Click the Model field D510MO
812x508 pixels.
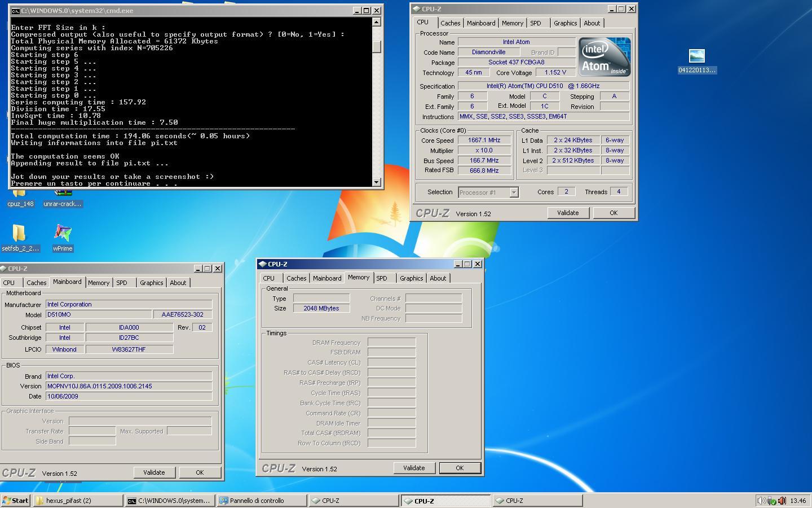tap(99, 314)
